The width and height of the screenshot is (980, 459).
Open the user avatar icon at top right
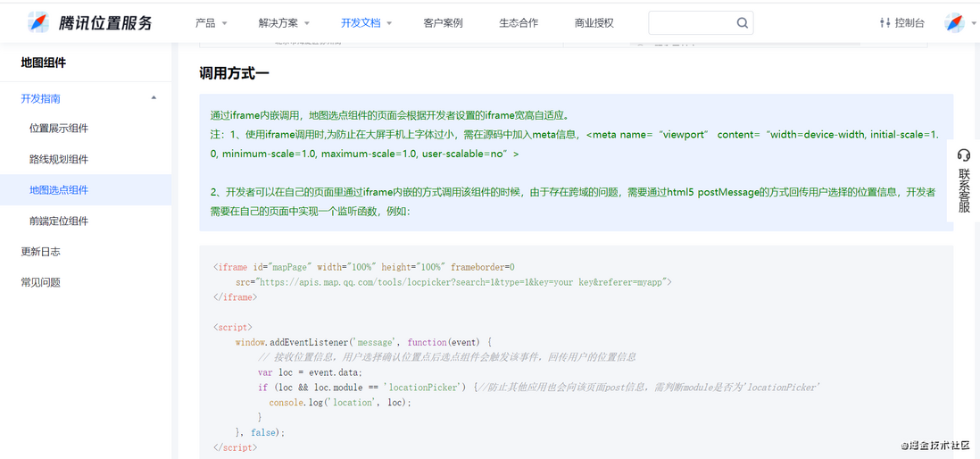point(954,22)
